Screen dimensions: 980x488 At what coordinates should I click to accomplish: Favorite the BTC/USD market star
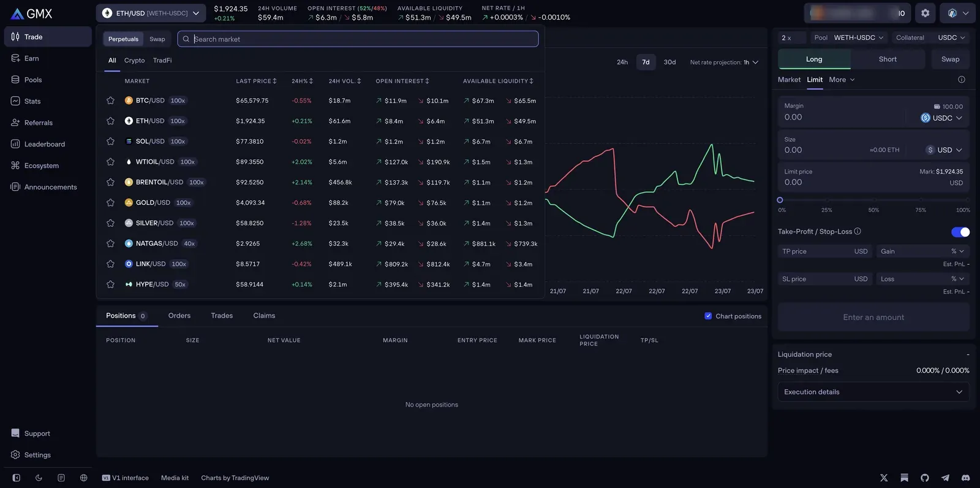[x=110, y=101]
